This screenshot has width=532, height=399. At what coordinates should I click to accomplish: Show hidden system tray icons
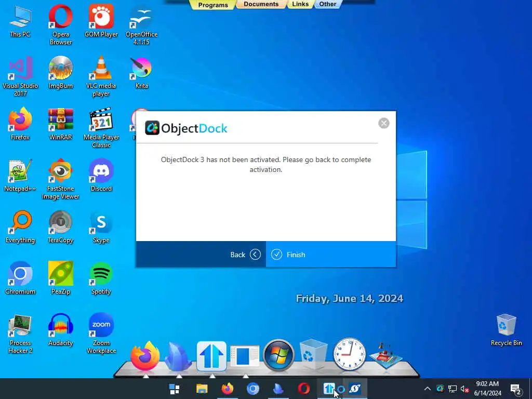pyautogui.click(x=428, y=389)
